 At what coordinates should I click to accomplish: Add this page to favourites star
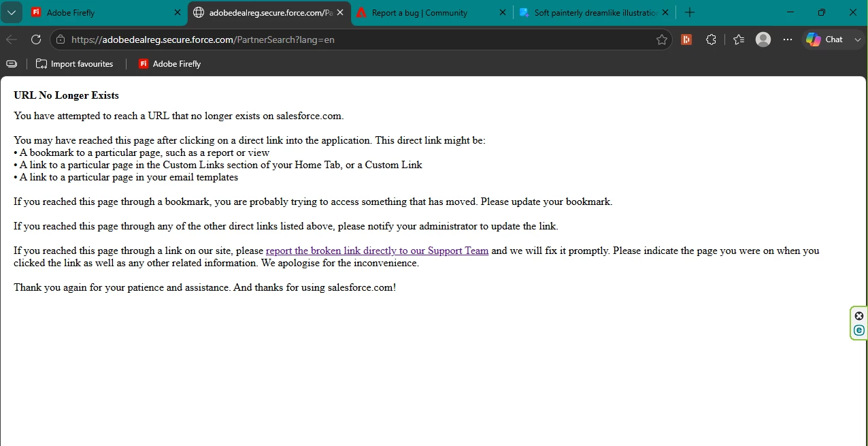click(661, 39)
